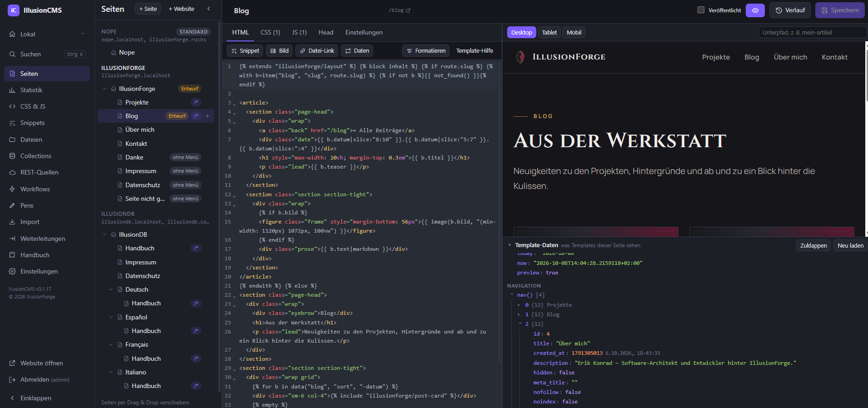Image resolution: width=868 pixels, height=408 pixels.
Task: Open Handbuch in the left sidebar
Action: [x=47, y=255]
